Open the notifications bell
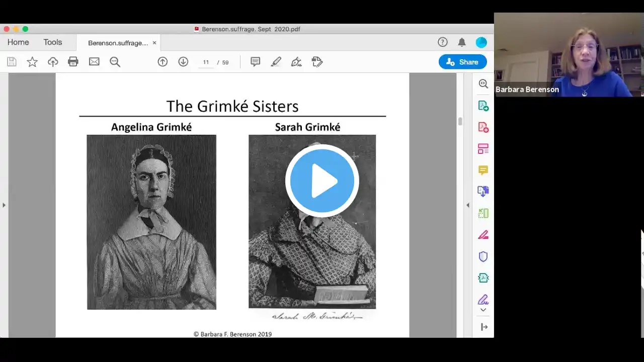 coord(462,42)
